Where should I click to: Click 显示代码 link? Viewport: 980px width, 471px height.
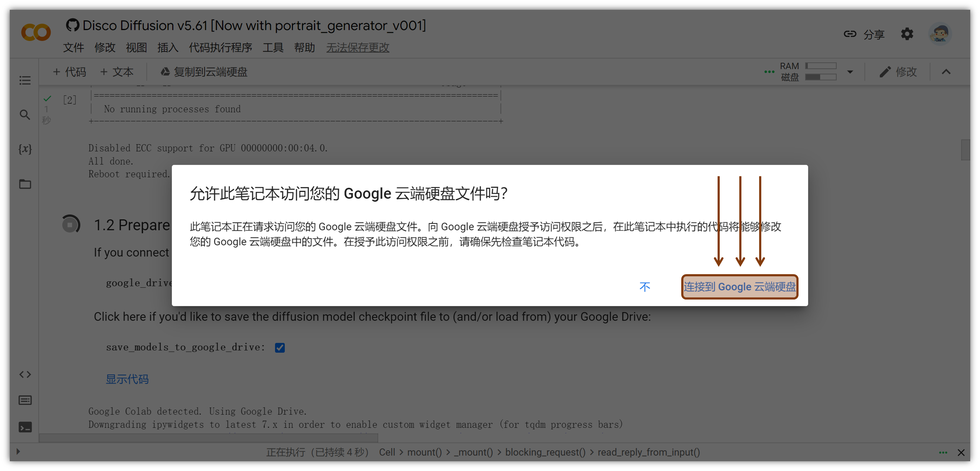[127, 379]
